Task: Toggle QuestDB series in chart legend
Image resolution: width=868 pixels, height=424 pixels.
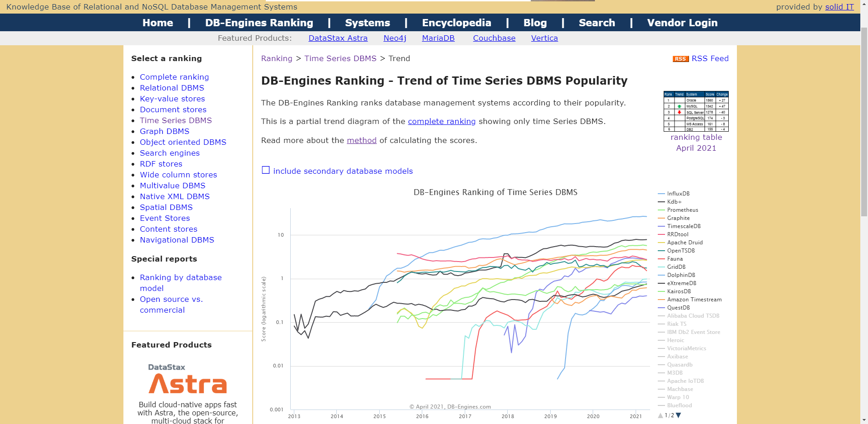Action: pos(674,308)
